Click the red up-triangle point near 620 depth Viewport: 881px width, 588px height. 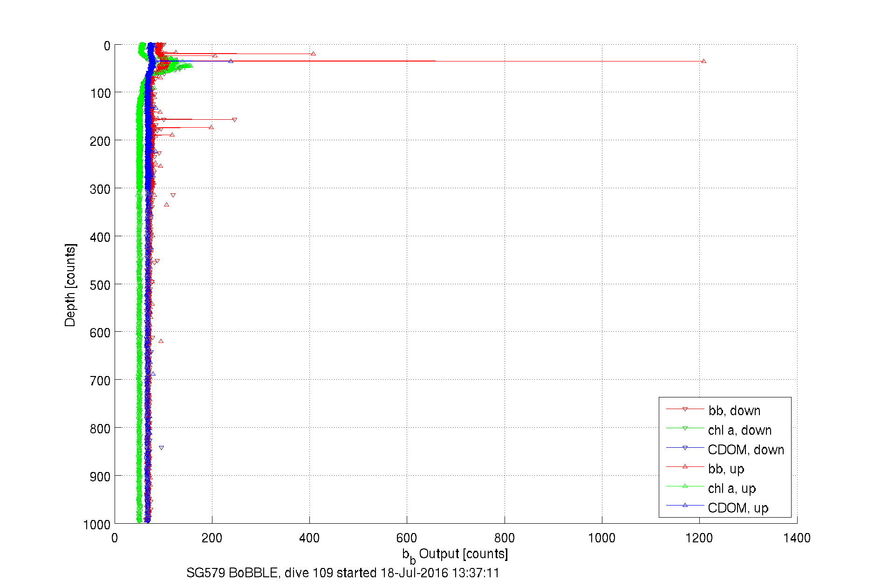(x=161, y=341)
